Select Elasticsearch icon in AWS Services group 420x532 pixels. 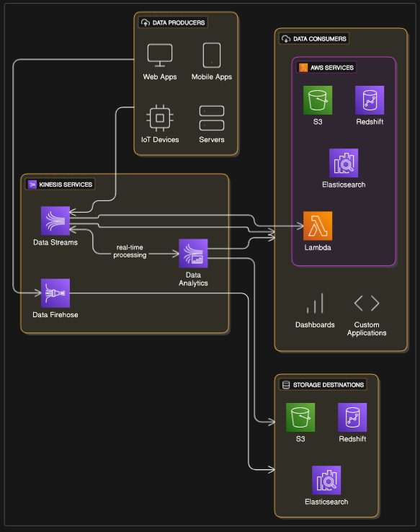344,163
